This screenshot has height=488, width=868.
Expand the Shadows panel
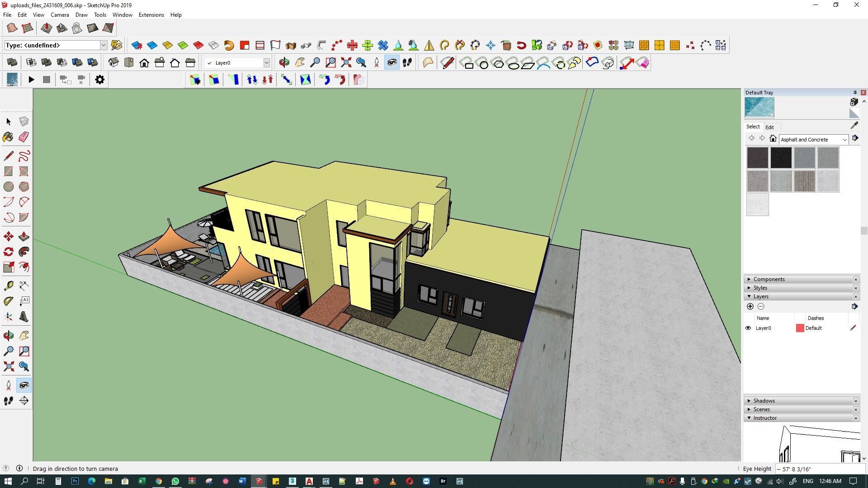[x=764, y=401]
